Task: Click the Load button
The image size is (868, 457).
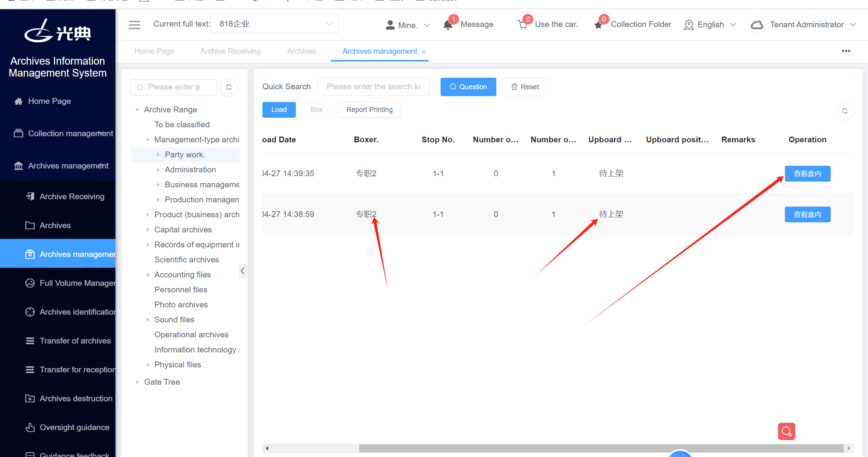Action: 279,110
